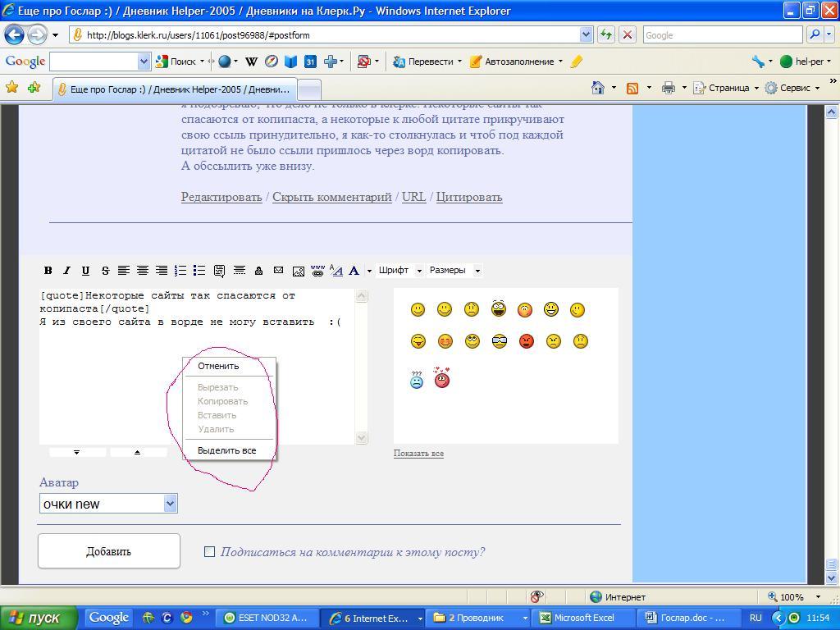Insert the tongue-out smiley
The image size is (840, 630).
pos(418,341)
